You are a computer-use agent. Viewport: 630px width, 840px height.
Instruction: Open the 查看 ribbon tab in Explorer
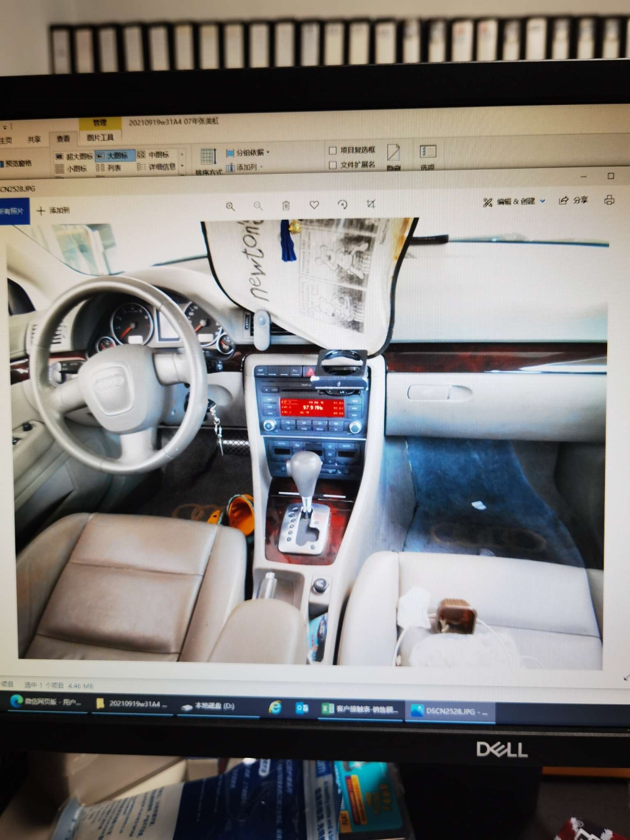tap(63, 138)
